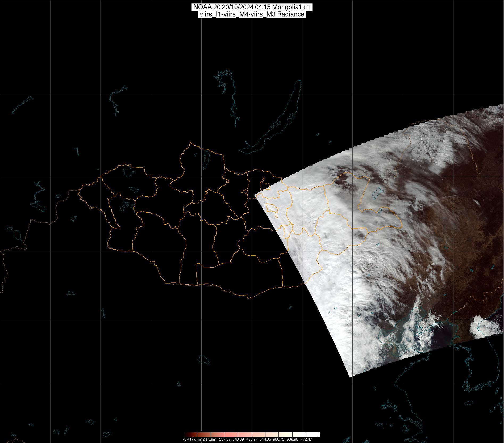The width and height of the screenshot is (504, 443).
Task: Click the '257.22' colorbar value
Action: pos(225,439)
